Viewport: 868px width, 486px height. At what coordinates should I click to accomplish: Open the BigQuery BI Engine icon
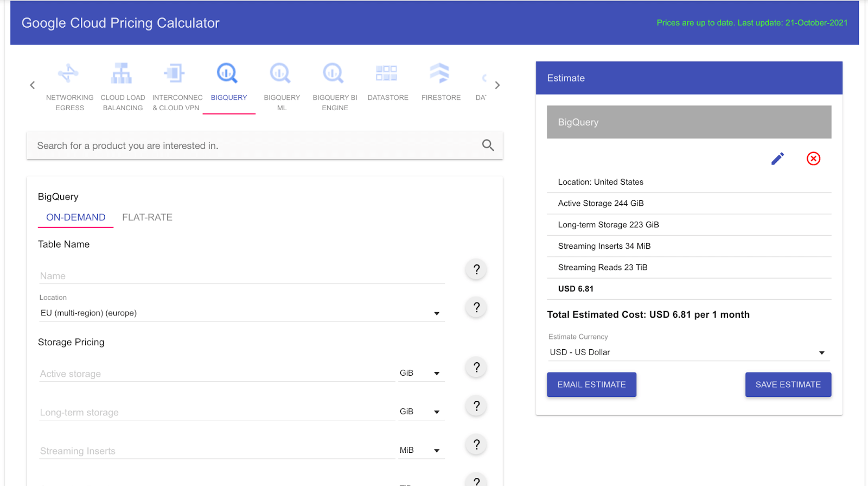click(334, 73)
